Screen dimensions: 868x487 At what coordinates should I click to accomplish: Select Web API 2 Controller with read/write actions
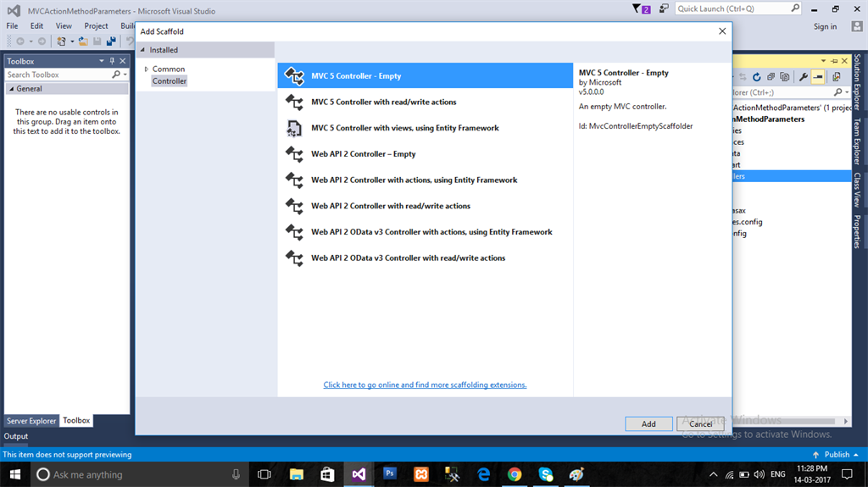[425, 206]
